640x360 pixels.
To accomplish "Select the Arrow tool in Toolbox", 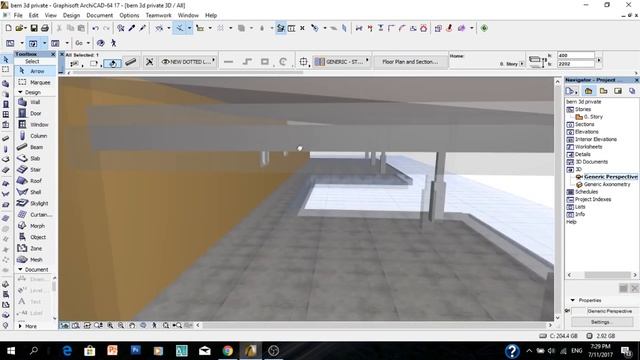I will click(x=36, y=71).
